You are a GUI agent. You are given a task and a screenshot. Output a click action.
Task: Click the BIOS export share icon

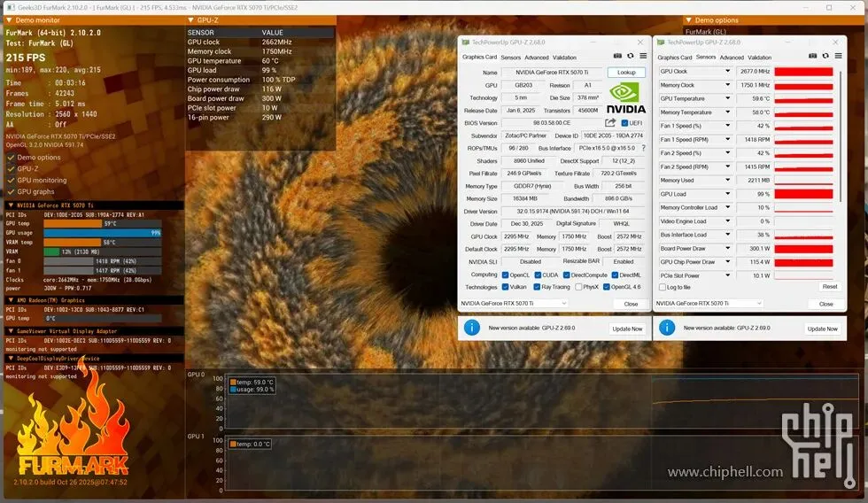[x=610, y=123]
